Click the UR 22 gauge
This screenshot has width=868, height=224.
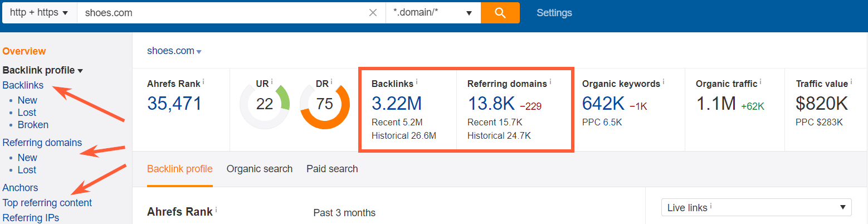click(x=265, y=104)
